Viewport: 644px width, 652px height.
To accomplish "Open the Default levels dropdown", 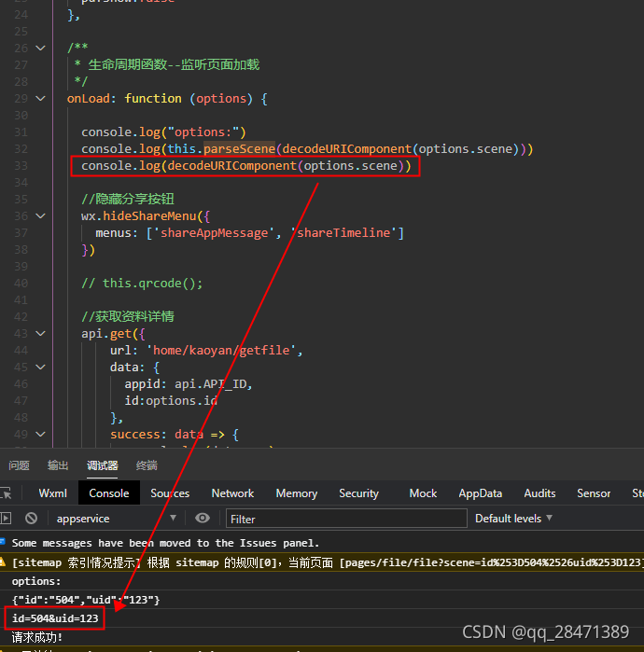I will [x=513, y=519].
